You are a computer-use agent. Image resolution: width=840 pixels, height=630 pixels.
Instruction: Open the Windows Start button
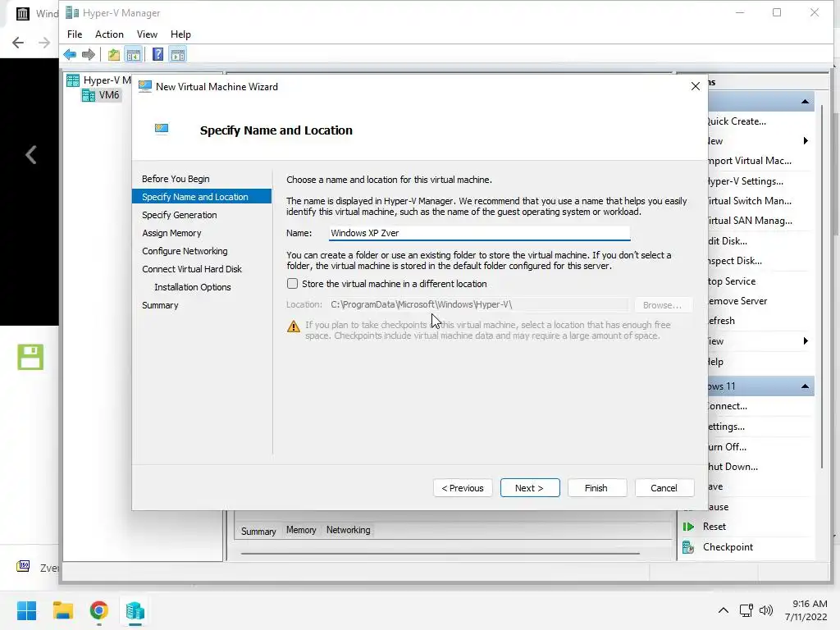tap(26, 610)
